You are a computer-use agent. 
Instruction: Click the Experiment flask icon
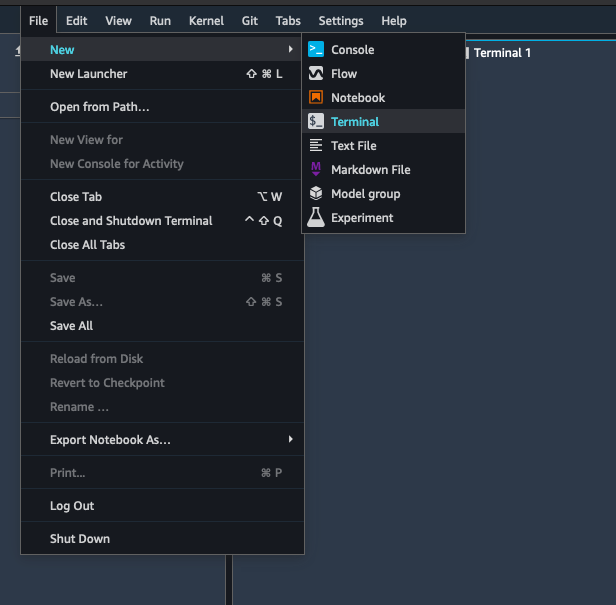tap(316, 217)
